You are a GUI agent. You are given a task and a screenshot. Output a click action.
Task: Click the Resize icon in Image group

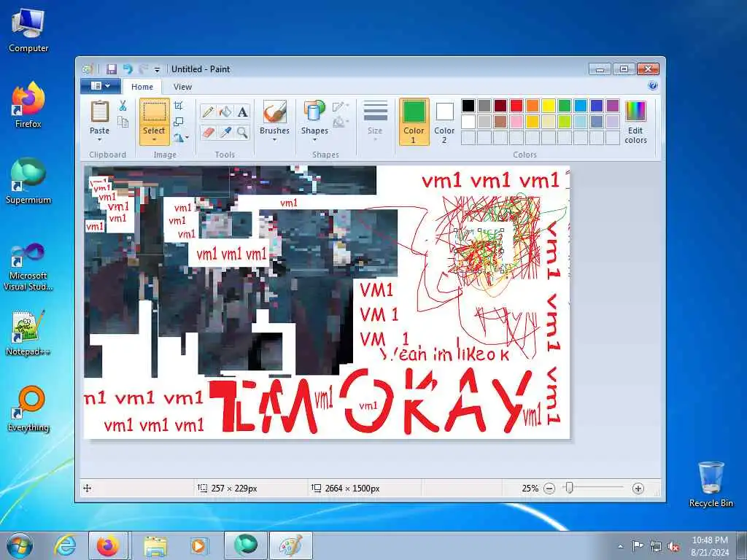tap(179, 122)
